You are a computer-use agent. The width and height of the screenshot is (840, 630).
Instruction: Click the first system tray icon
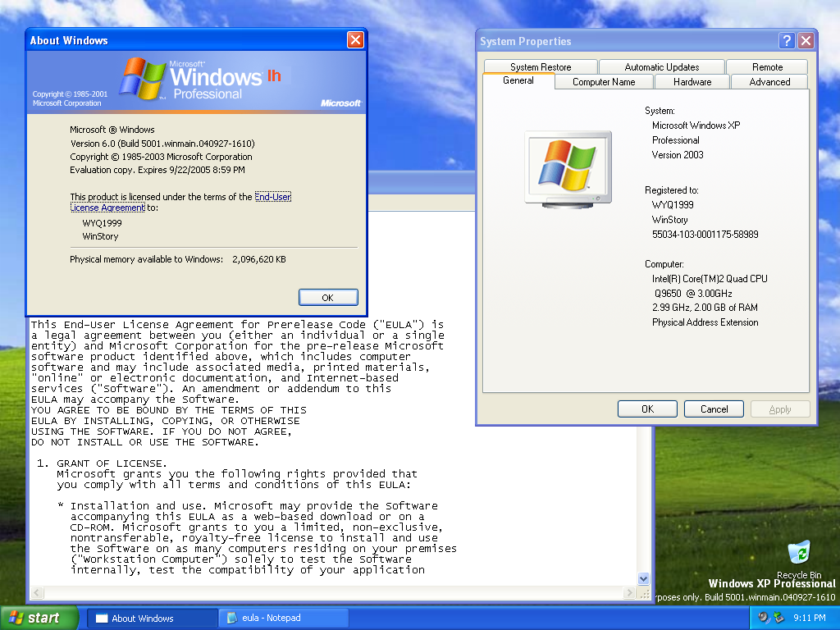[x=764, y=618]
